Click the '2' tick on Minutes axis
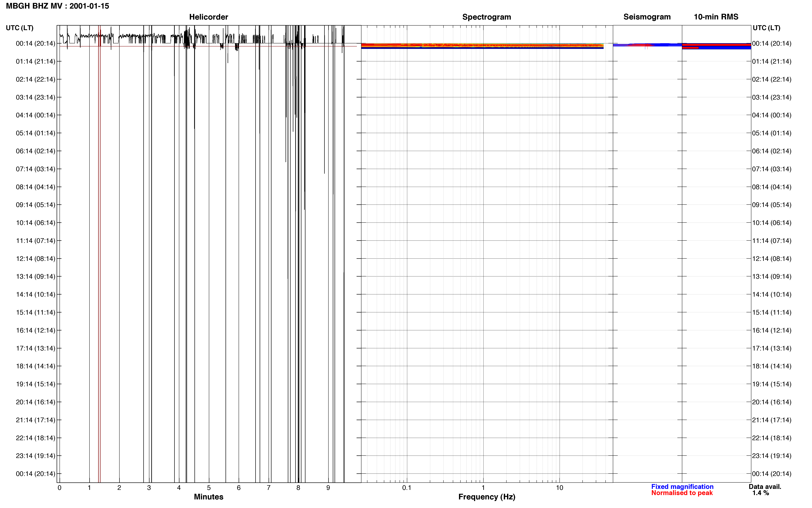 (x=119, y=488)
